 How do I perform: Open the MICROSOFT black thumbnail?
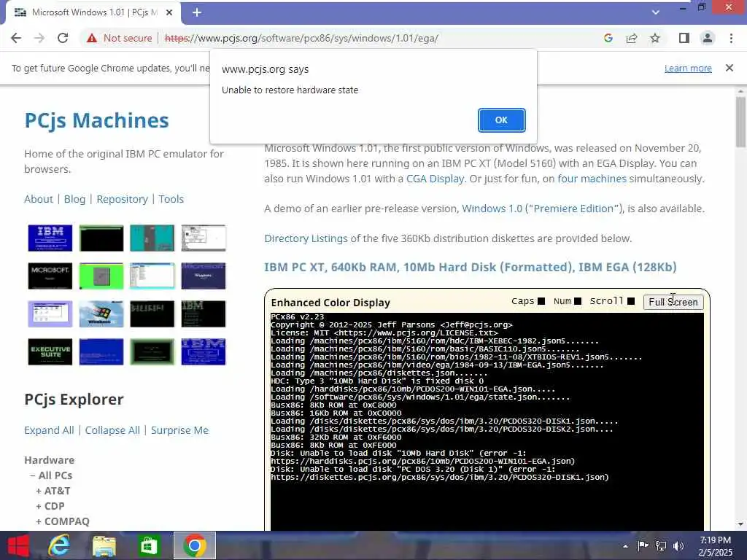coord(50,276)
